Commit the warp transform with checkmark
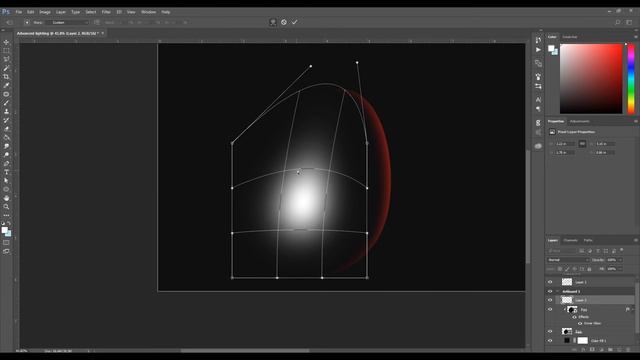Image resolution: width=640 pixels, height=360 pixels. point(294,22)
